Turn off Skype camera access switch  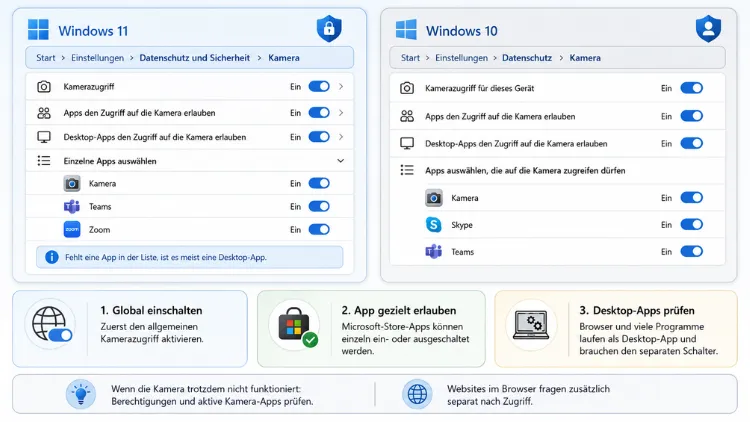point(692,225)
